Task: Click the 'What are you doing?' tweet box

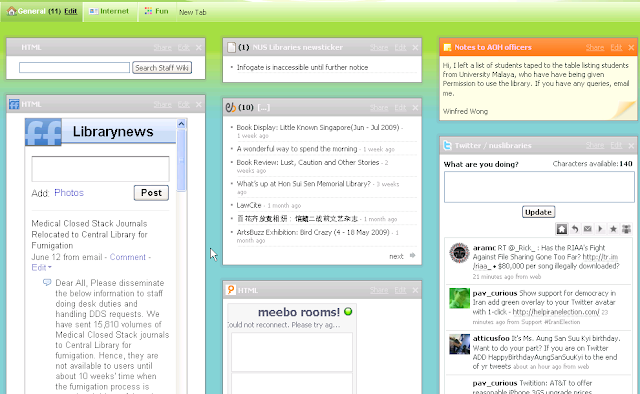Action: coord(539,187)
